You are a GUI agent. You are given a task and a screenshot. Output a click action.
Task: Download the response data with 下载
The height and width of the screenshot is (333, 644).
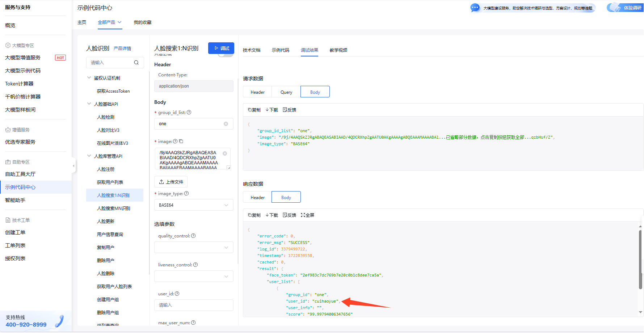tap(272, 215)
